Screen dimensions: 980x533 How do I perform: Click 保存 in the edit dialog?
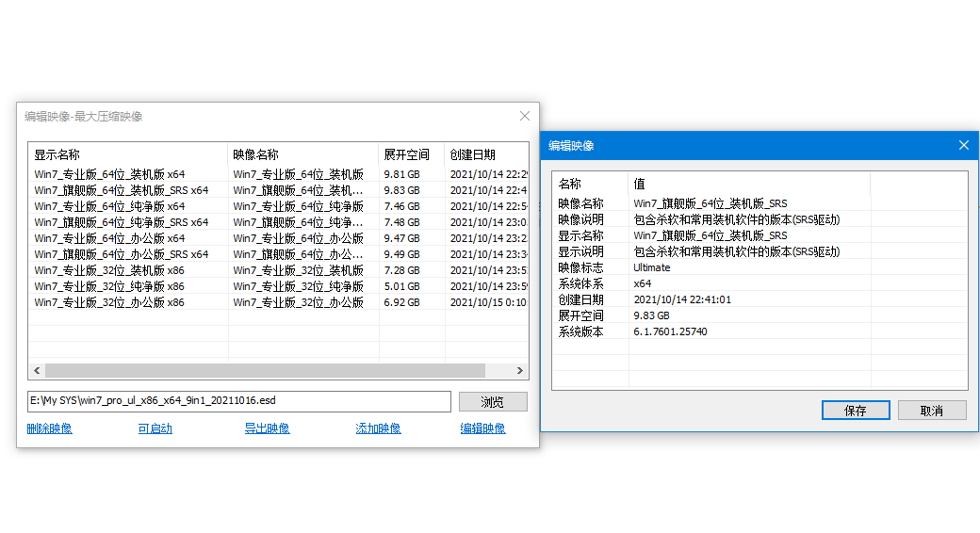pyautogui.click(x=856, y=411)
